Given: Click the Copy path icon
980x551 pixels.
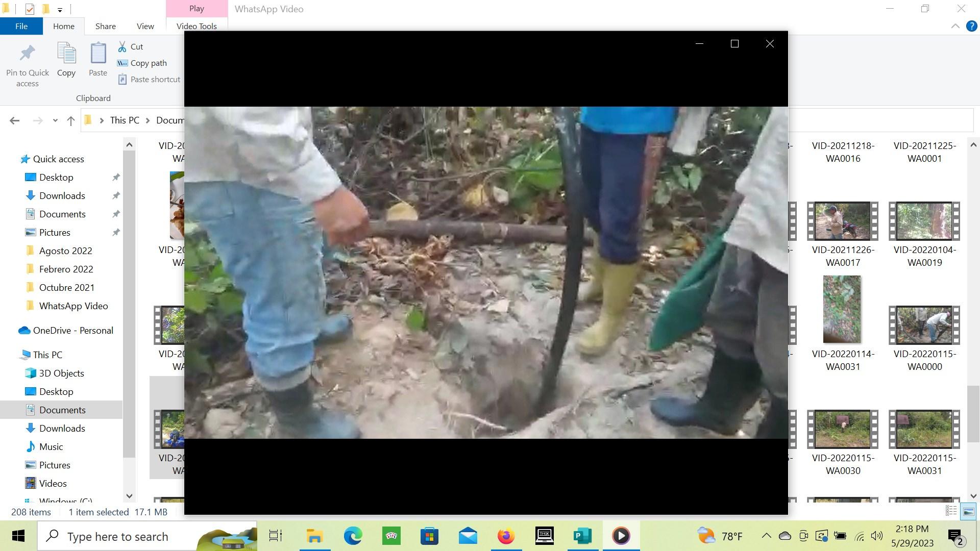Looking at the screenshot, I should click(x=122, y=63).
